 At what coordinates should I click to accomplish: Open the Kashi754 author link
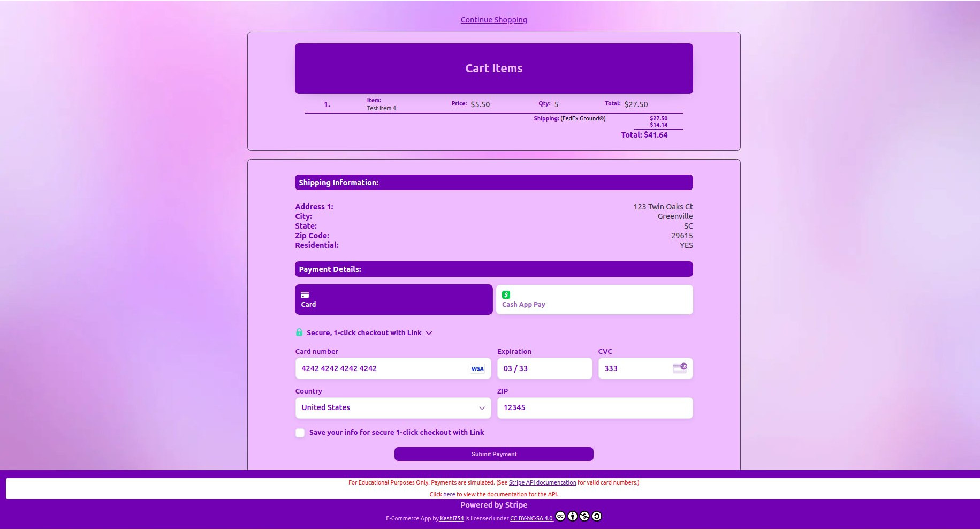click(x=451, y=518)
